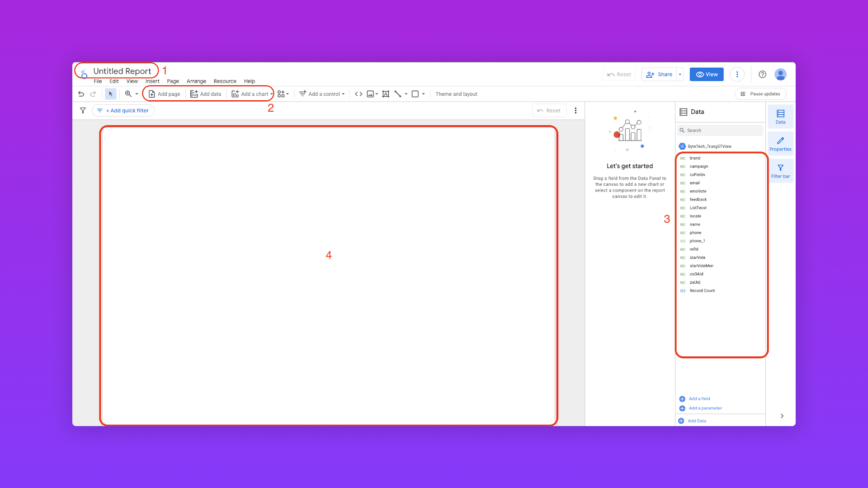Click the undo arrow icon
This screenshot has width=868, height=488.
tap(81, 94)
